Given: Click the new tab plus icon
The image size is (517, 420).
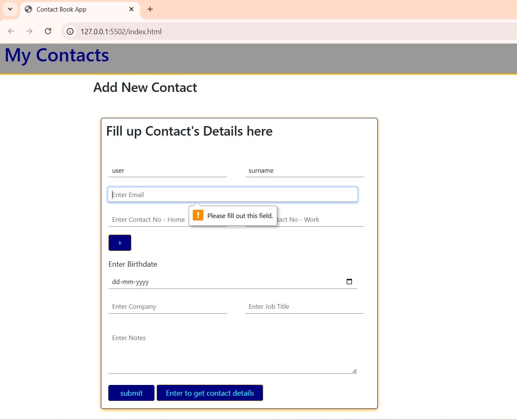Looking at the screenshot, I should point(150,9).
